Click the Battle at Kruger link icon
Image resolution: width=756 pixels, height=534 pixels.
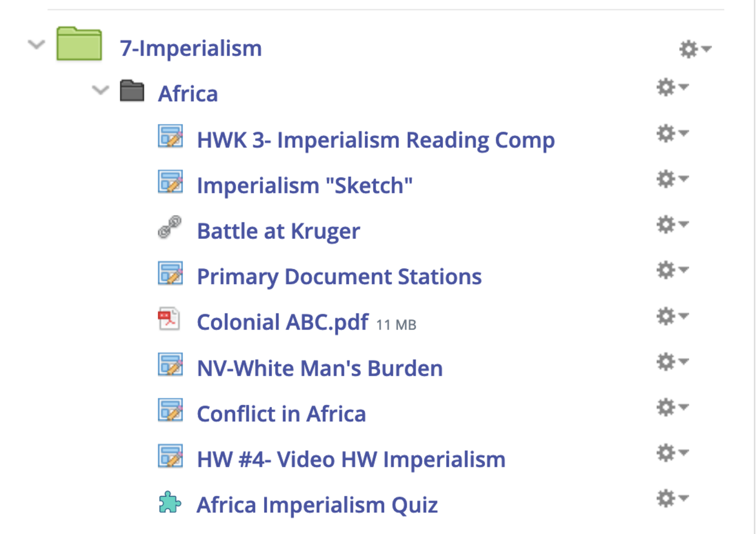point(170,227)
